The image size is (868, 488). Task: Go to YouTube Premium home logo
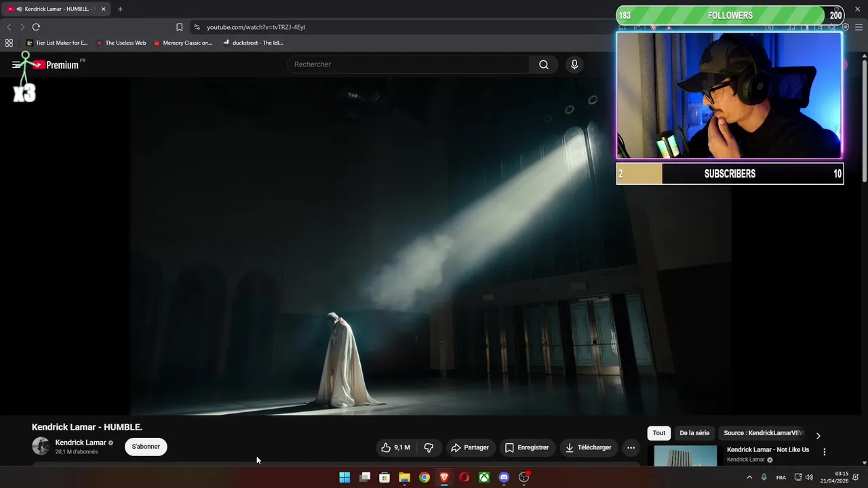(56, 65)
